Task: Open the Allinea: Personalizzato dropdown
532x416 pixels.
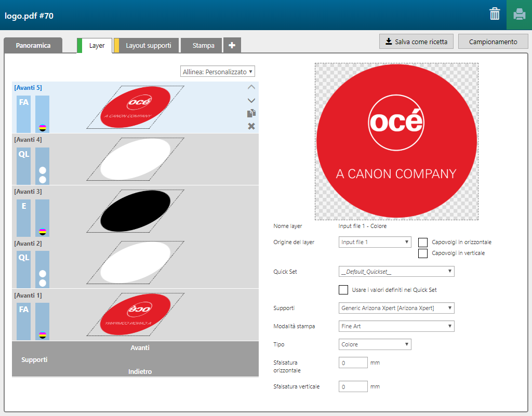Action: pyautogui.click(x=218, y=72)
